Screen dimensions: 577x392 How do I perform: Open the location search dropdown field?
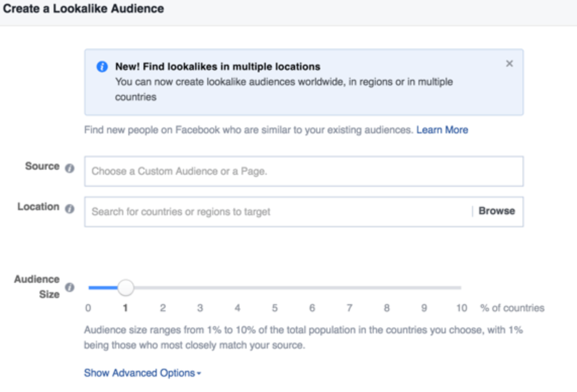point(278,212)
